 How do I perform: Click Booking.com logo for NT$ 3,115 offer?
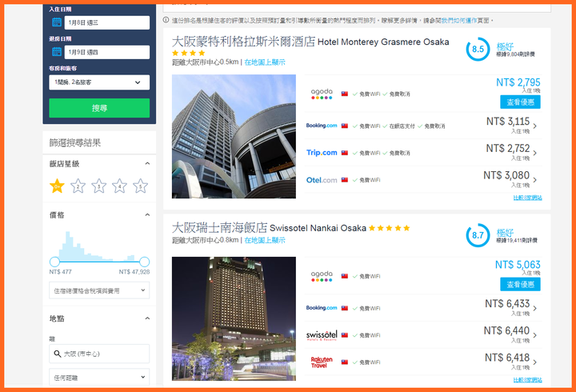(x=322, y=126)
